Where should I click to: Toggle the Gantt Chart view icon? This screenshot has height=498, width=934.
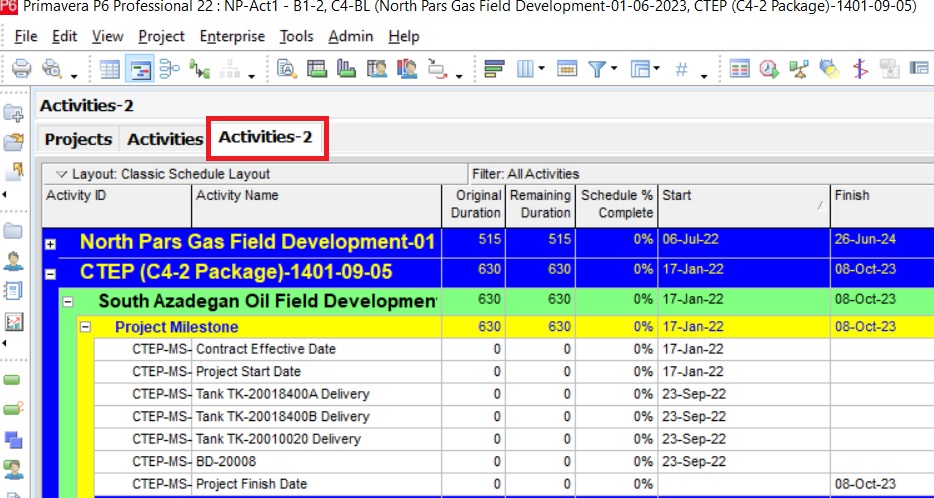tap(140, 69)
